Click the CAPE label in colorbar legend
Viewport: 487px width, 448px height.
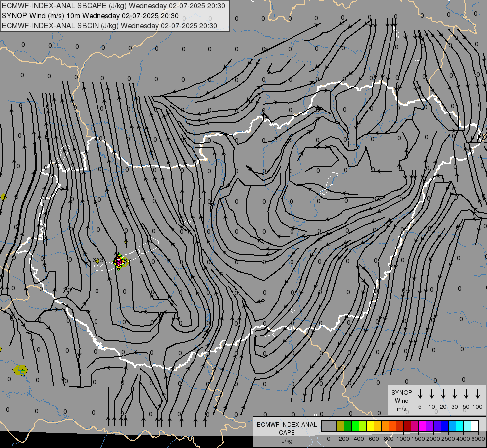click(287, 433)
